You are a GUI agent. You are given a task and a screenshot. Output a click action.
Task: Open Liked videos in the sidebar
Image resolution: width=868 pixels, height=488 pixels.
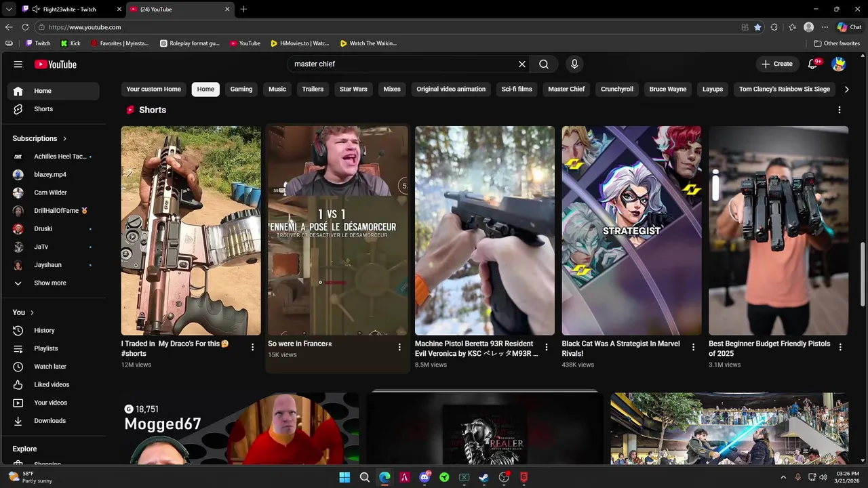(54, 384)
